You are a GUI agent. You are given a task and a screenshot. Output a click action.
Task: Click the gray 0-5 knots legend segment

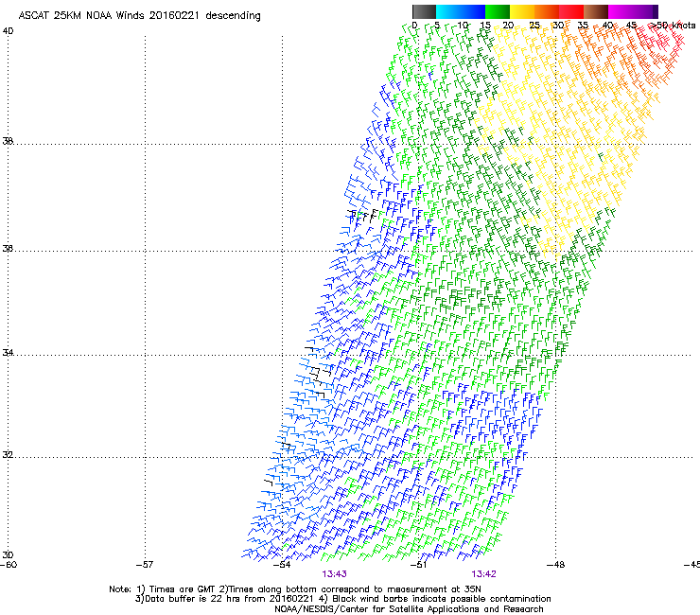pos(424,11)
